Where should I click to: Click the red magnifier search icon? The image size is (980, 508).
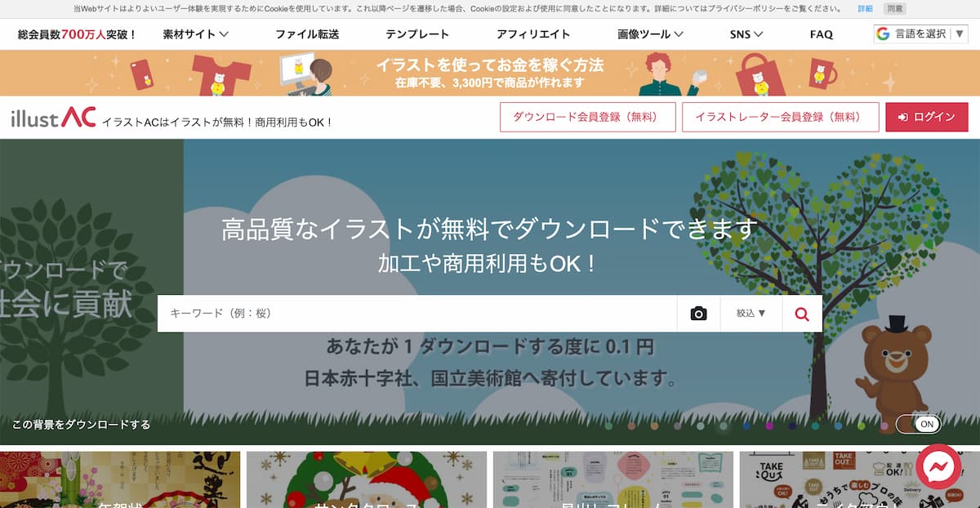pyautogui.click(x=802, y=314)
